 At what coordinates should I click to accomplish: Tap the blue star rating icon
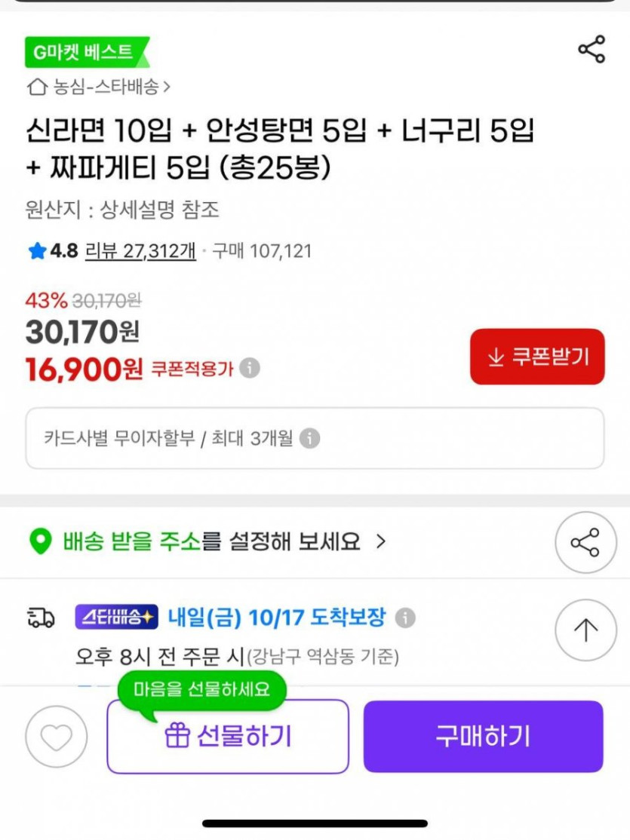(37, 251)
